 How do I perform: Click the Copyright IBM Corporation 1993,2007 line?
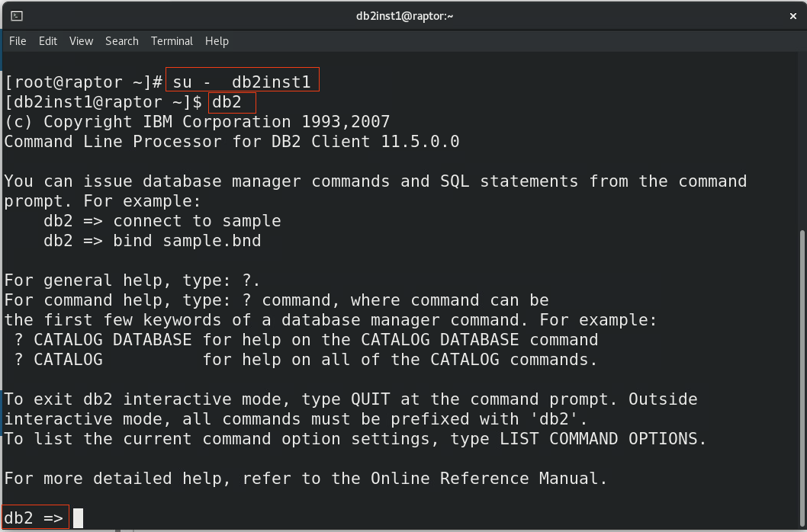click(197, 122)
